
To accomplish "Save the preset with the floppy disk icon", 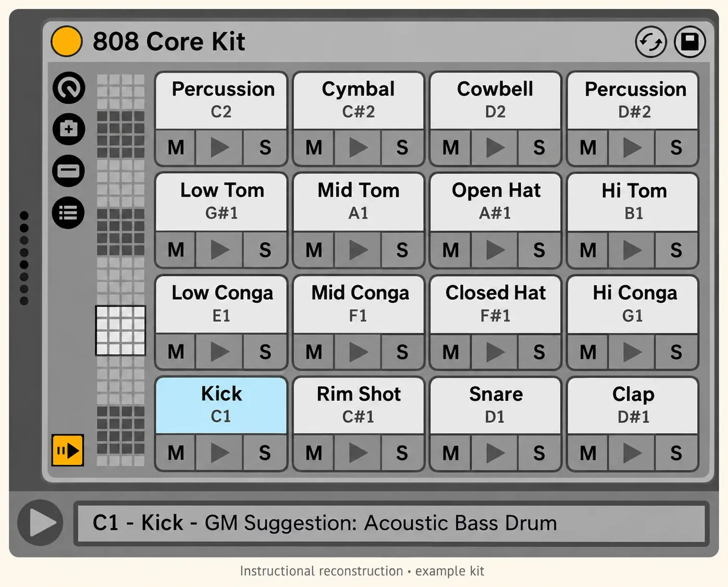I will pos(690,42).
